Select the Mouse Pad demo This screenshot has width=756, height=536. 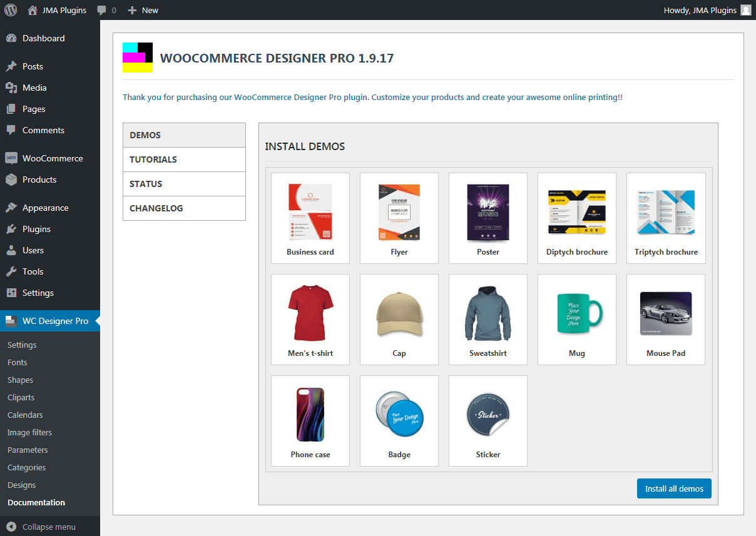666,320
